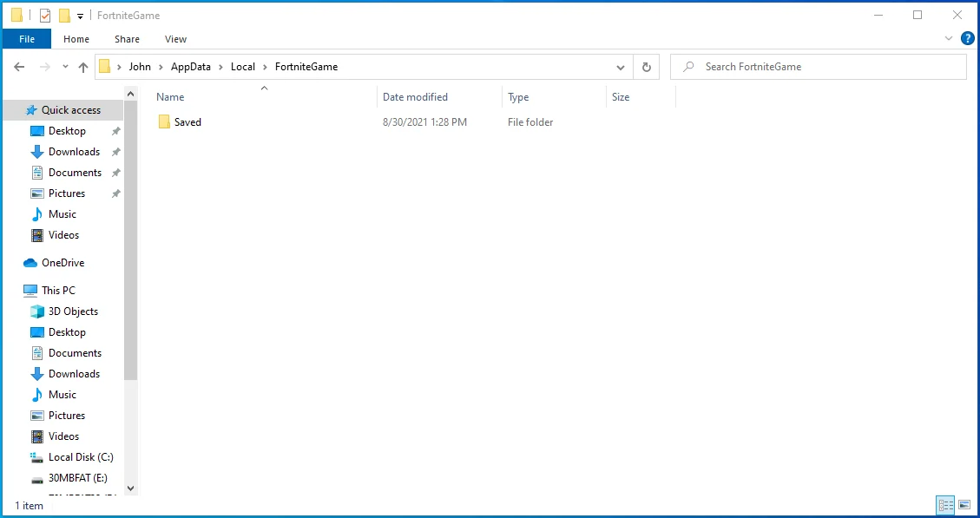Open Music under This PC

point(62,394)
